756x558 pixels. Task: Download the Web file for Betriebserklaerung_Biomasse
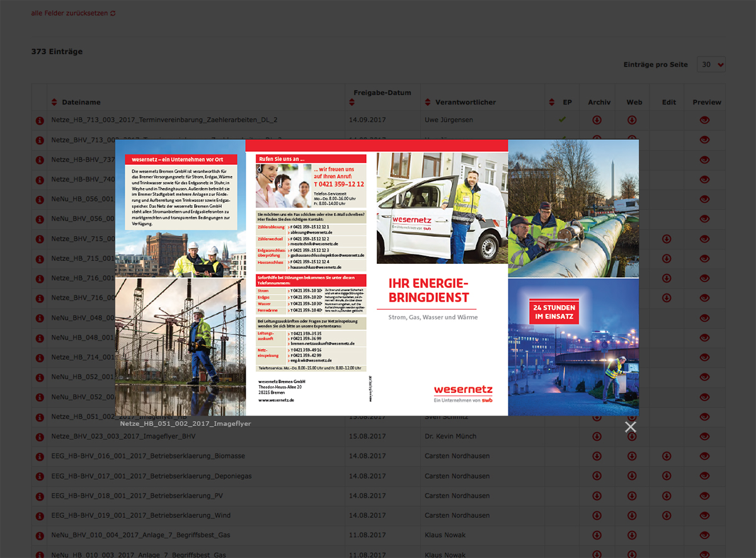click(632, 457)
